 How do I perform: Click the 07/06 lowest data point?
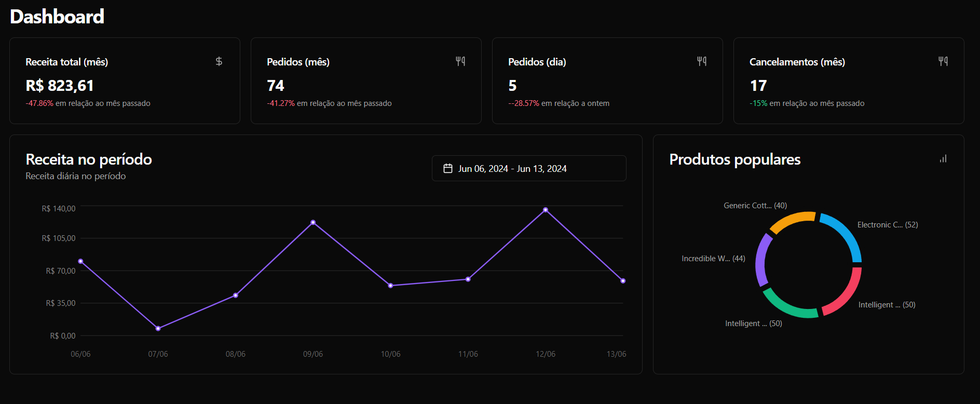pos(158,328)
